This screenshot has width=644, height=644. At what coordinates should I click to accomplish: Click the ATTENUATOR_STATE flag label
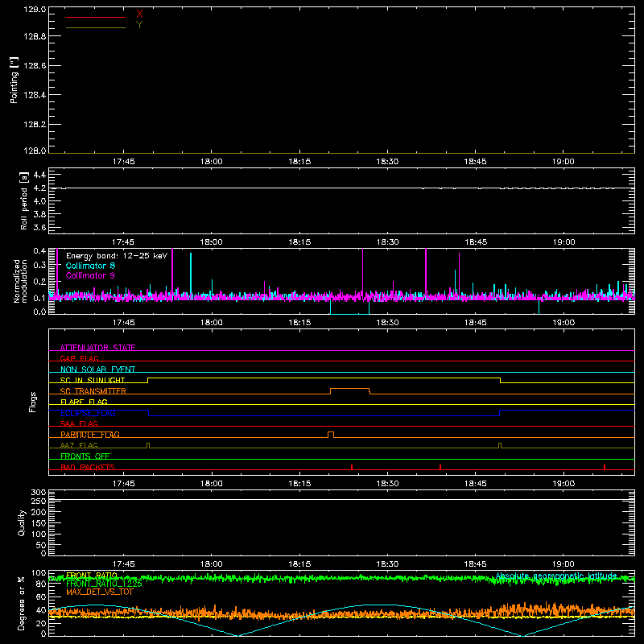[x=97, y=348]
